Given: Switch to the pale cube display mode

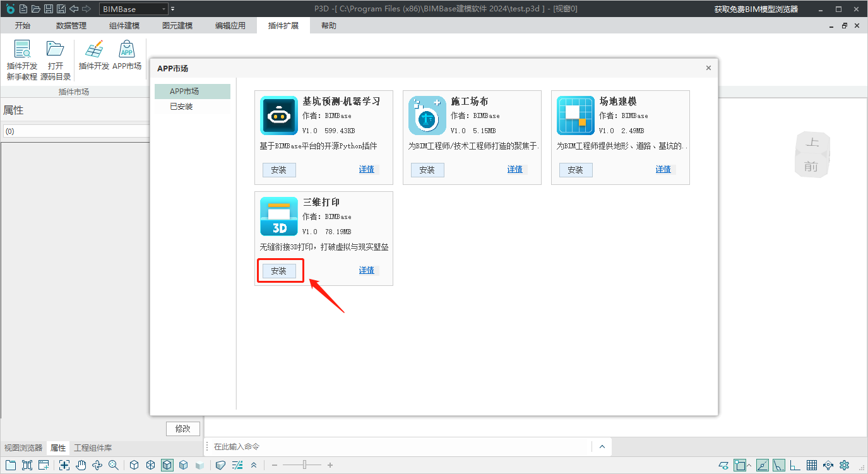Looking at the screenshot, I should [200, 465].
